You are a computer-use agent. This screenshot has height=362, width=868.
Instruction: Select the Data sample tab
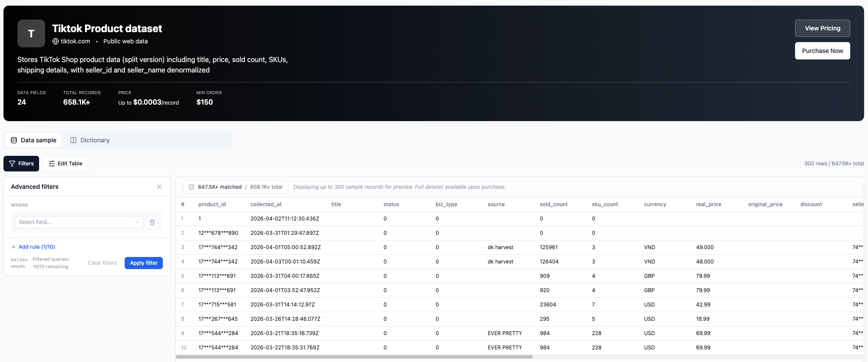click(x=33, y=140)
